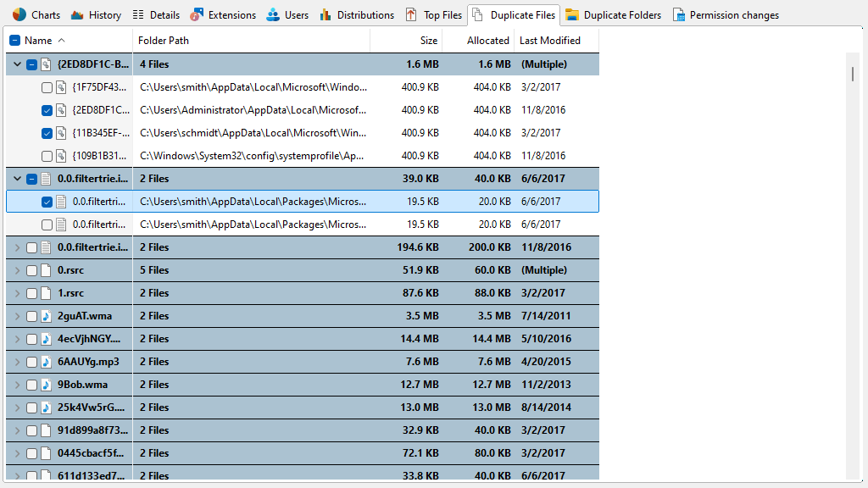Uncheck the file in schmidt's AppData folder
868x488 pixels.
47,133
